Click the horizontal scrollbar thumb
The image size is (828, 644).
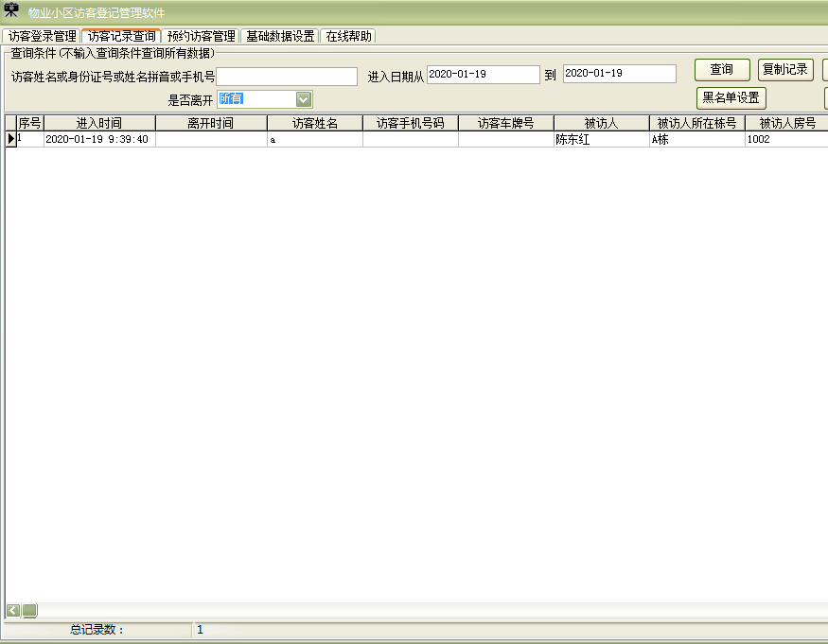tap(30, 611)
